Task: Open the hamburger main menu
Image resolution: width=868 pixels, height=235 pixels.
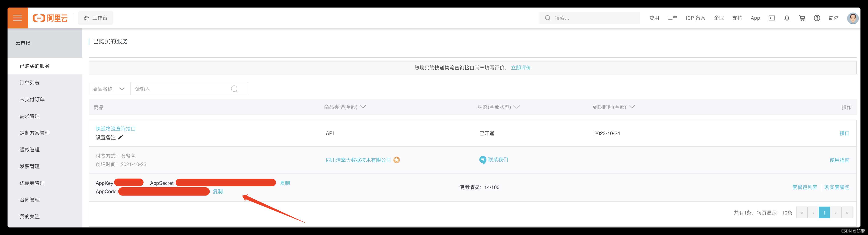Action: tap(18, 18)
